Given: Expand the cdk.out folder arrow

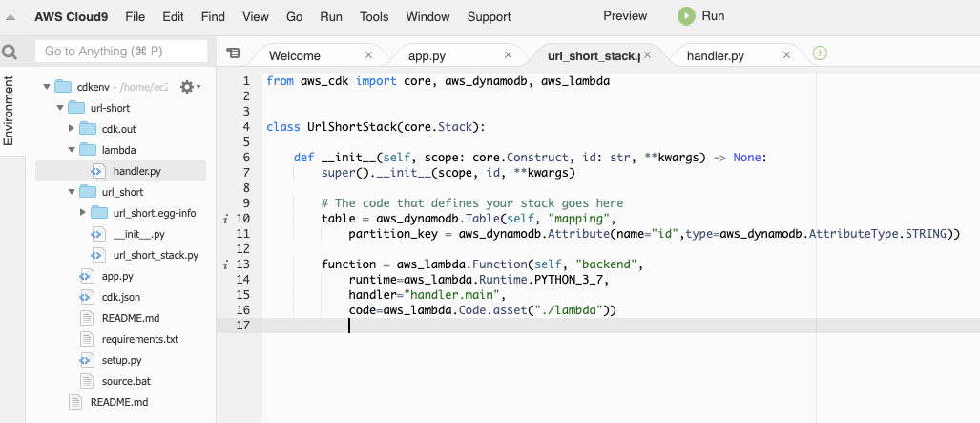Looking at the screenshot, I should tap(72, 128).
